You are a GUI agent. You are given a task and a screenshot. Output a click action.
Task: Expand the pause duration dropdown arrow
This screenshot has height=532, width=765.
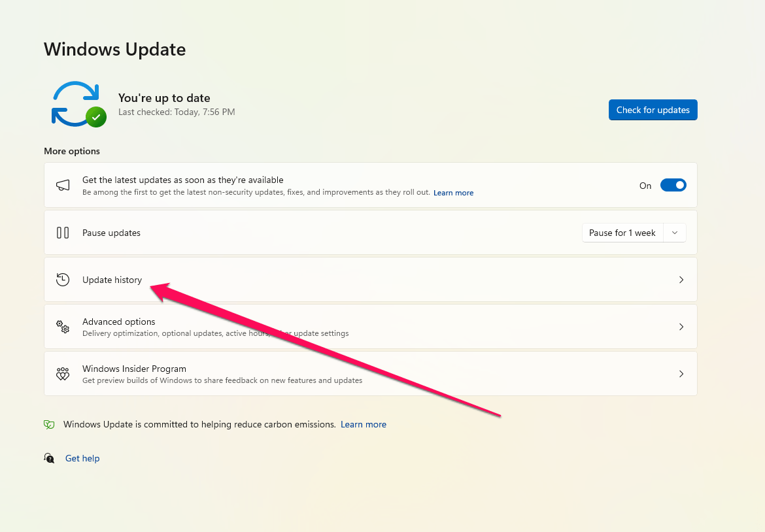(675, 233)
